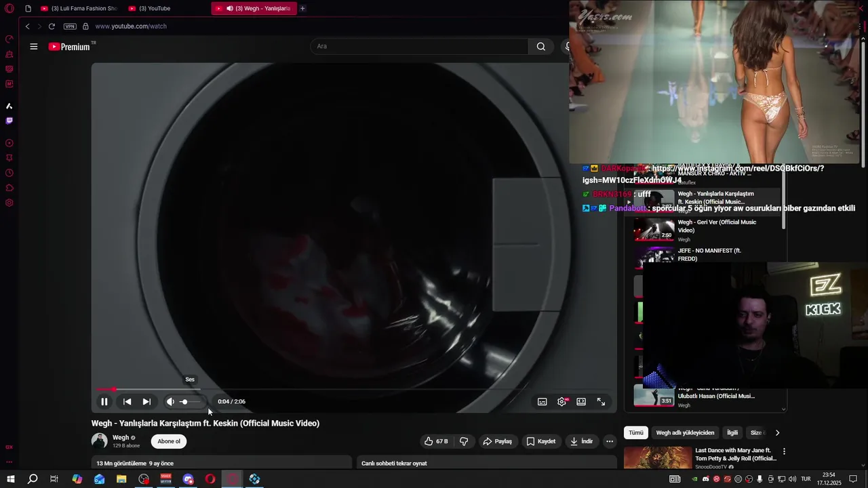This screenshot has width=868, height=488.
Task: Toggle the VPN badge in address bar
Action: point(70,26)
